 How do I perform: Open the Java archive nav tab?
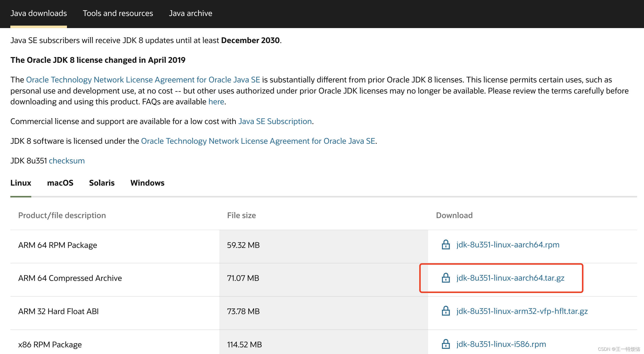point(191,13)
